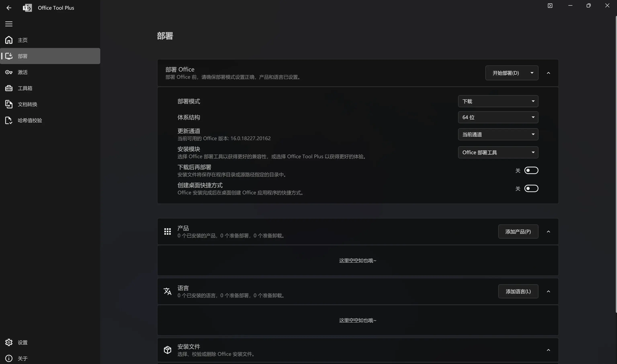Collapse the 安装文件 section chevron
The image size is (617, 364).
(x=548, y=350)
